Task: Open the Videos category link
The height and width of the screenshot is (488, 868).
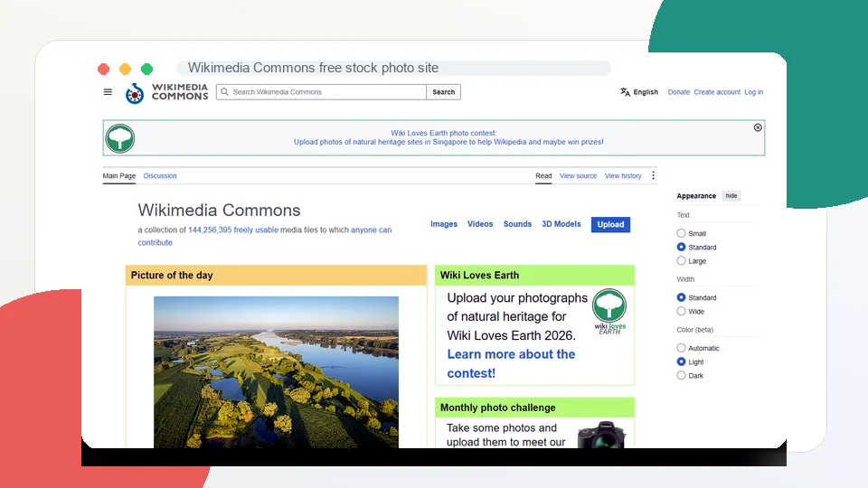Action: pyautogui.click(x=480, y=224)
